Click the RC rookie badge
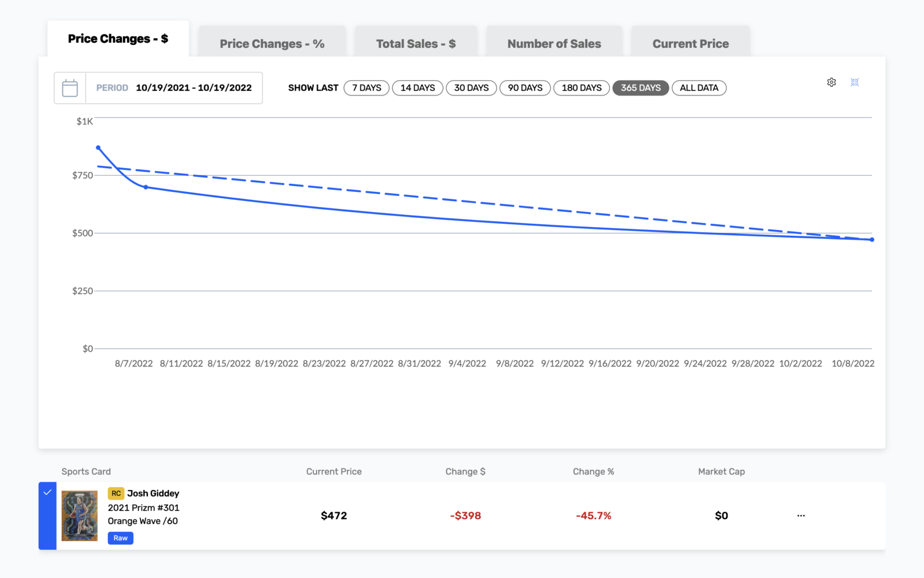 pos(116,494)
